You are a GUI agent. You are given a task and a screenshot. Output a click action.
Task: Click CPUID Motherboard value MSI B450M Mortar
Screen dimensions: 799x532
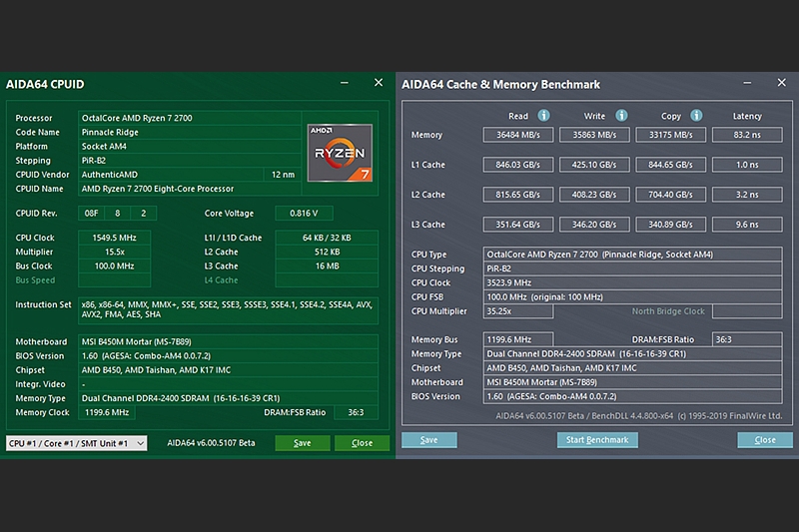[x=228, y=341]
